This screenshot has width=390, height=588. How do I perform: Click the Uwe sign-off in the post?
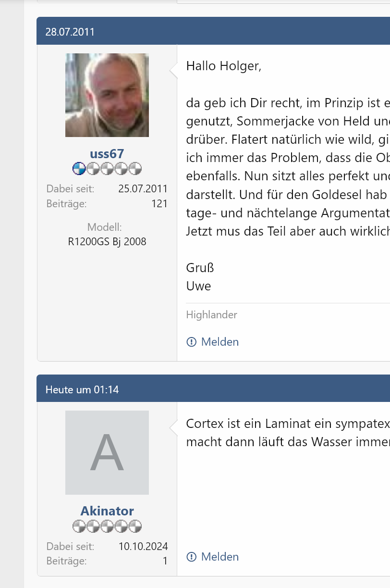tap(198, 287)
